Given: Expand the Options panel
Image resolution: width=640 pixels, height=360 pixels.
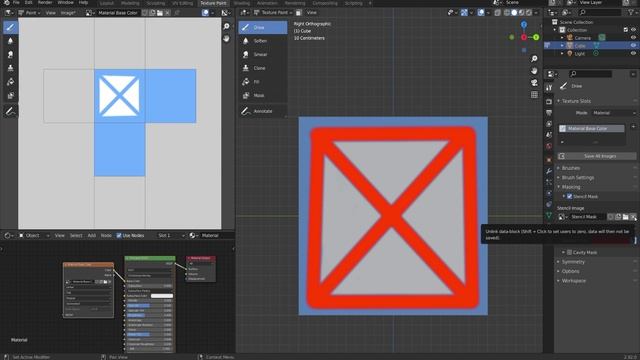Looking at the screenshot, I should [570, 271].
